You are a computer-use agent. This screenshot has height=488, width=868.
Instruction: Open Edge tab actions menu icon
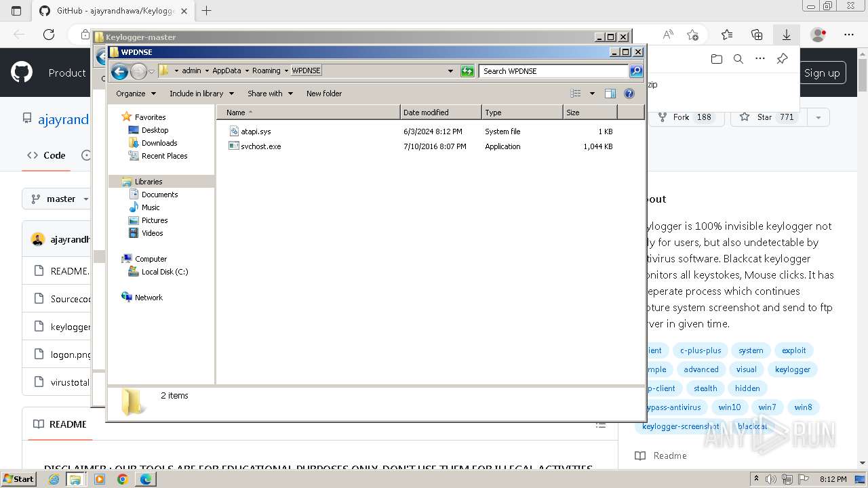point(16,11)
